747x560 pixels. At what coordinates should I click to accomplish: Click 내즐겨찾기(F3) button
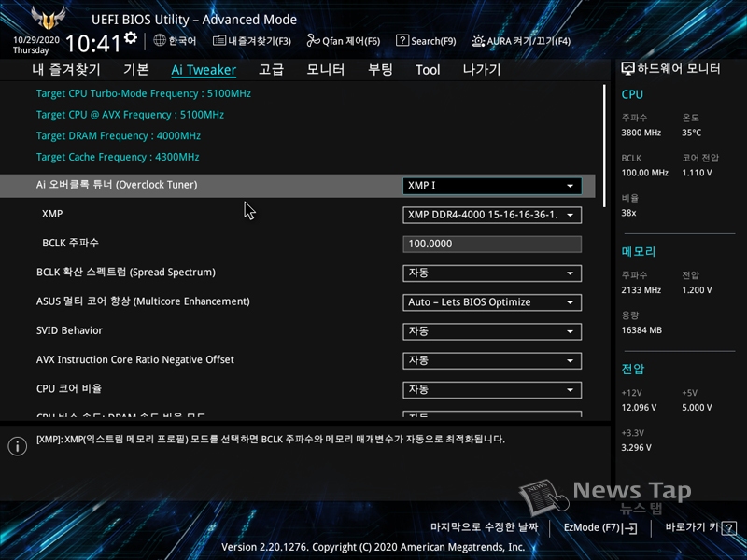(252, 41)
